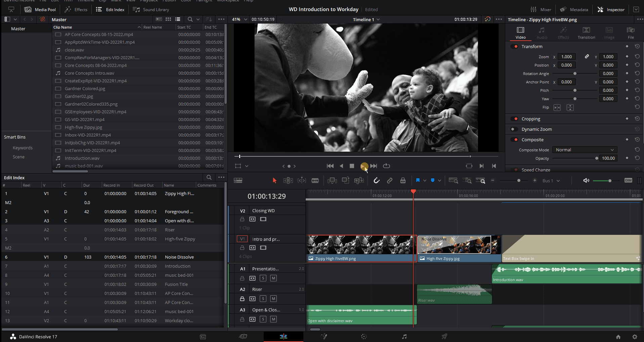Viewport: 644px width, 342px height.
Task: Switch media pool to thumbnail view
Action: point(168,20)
